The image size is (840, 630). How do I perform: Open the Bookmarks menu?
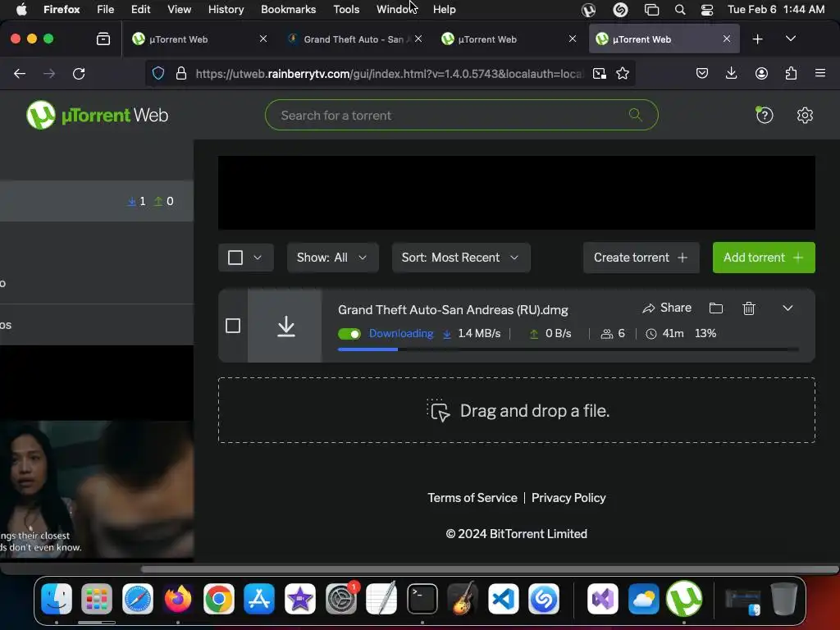click(x=288, y=9)
